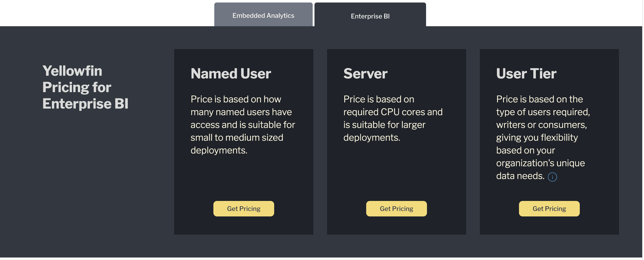Click 'giving you flexibility' text line
The image size is (644, 260).
537,138
